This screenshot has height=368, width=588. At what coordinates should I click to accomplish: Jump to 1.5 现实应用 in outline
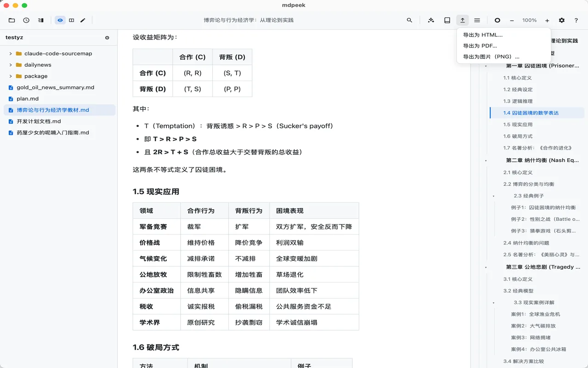518,125
